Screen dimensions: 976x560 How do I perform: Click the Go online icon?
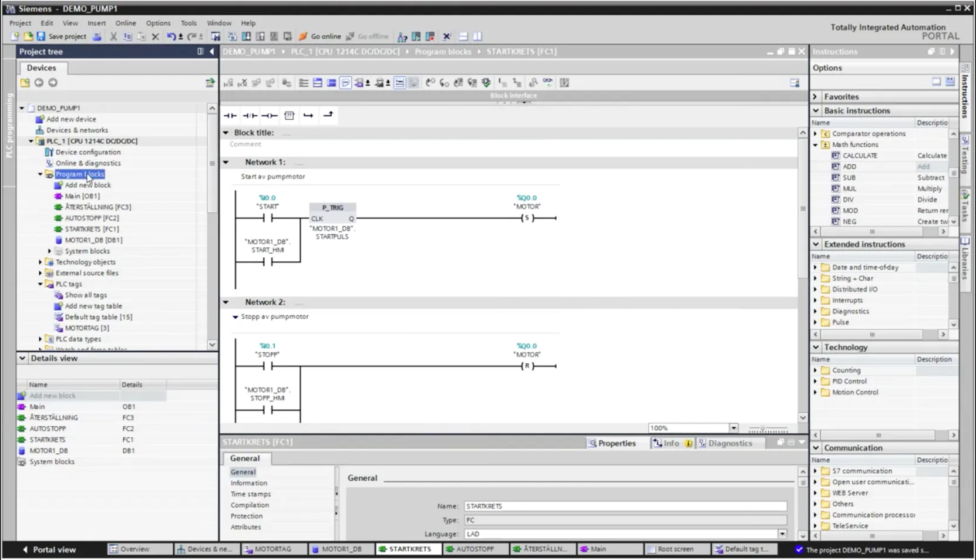point(303,36)
